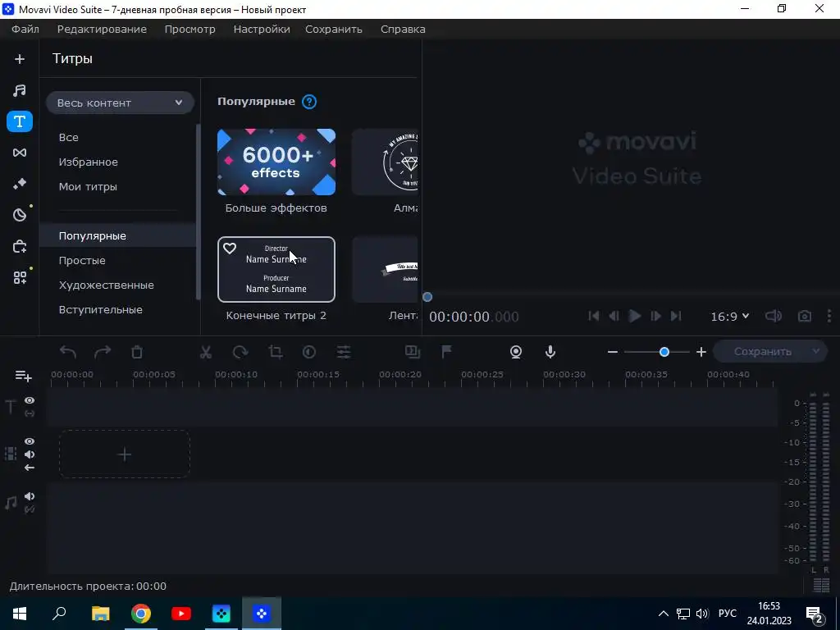Toggle title track link icon

[30, 413]
